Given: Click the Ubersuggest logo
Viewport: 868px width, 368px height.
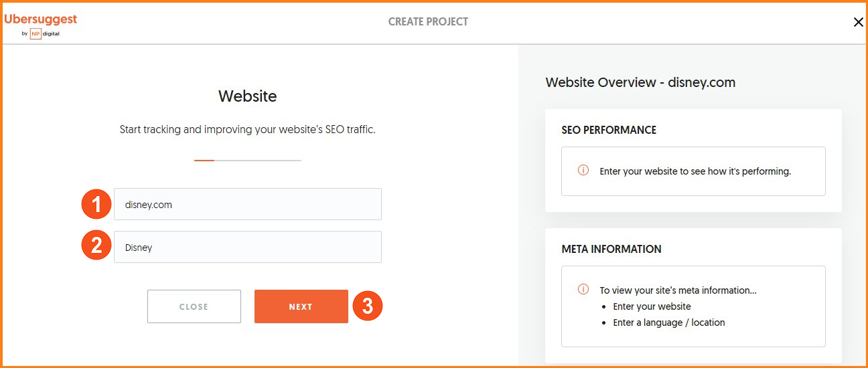Looking at the screenshot, I should [40, 19].
